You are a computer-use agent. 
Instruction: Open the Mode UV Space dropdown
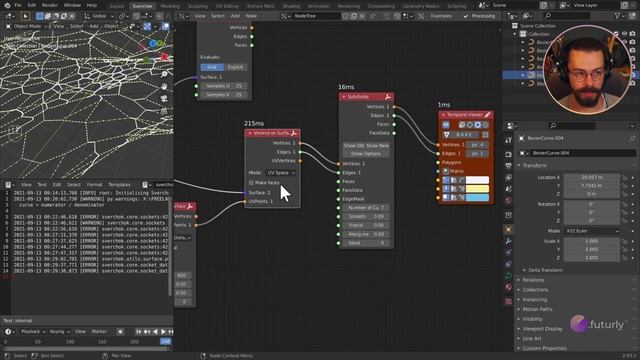click(281, 173)
